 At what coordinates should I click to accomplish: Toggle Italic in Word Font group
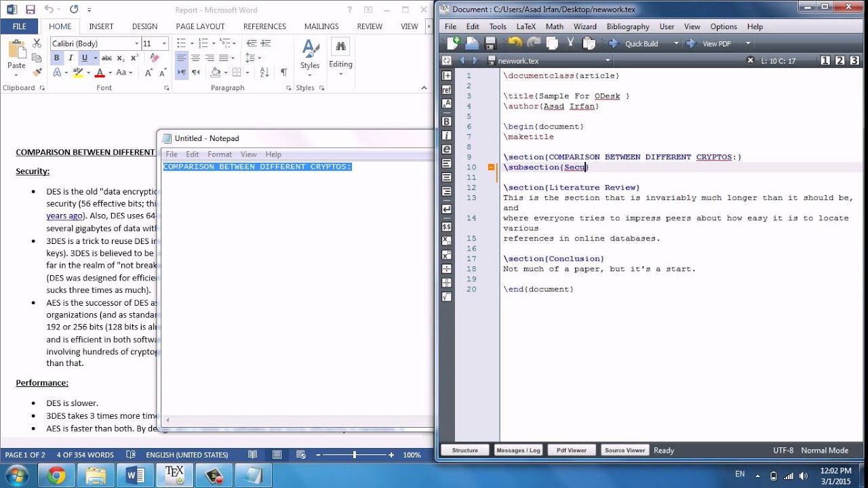click(71, 58)
